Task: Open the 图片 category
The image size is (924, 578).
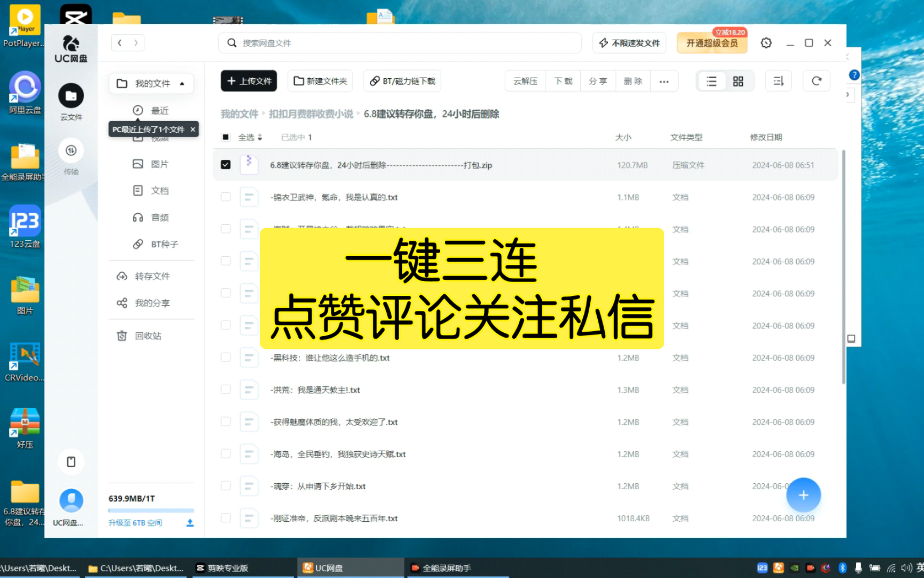Action: (151, 164)
